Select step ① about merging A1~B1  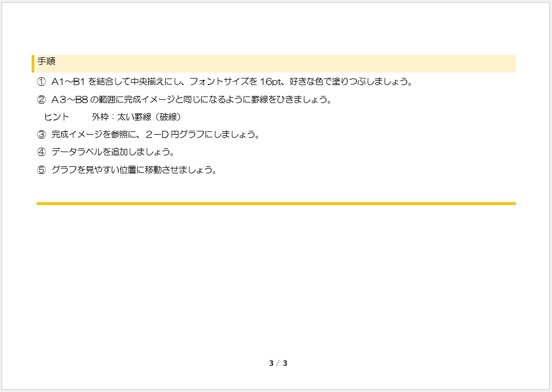click(x=225, y=82)
